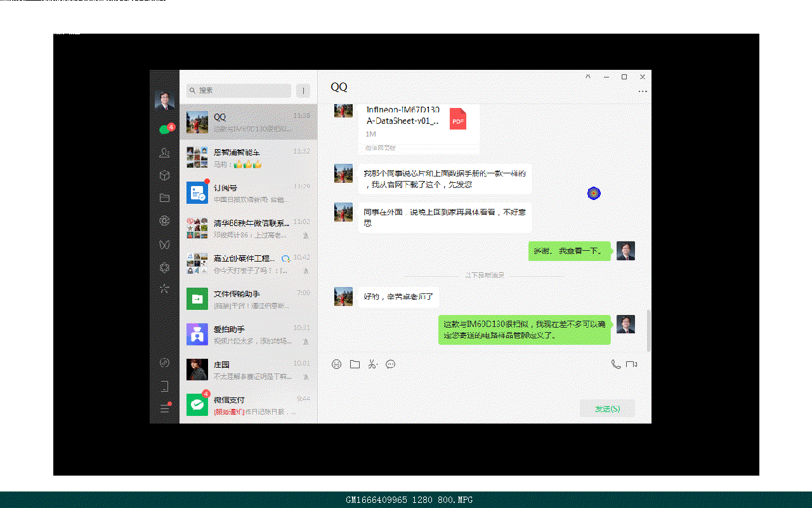Open the 文件传输助手 conversation

[248, 298]
